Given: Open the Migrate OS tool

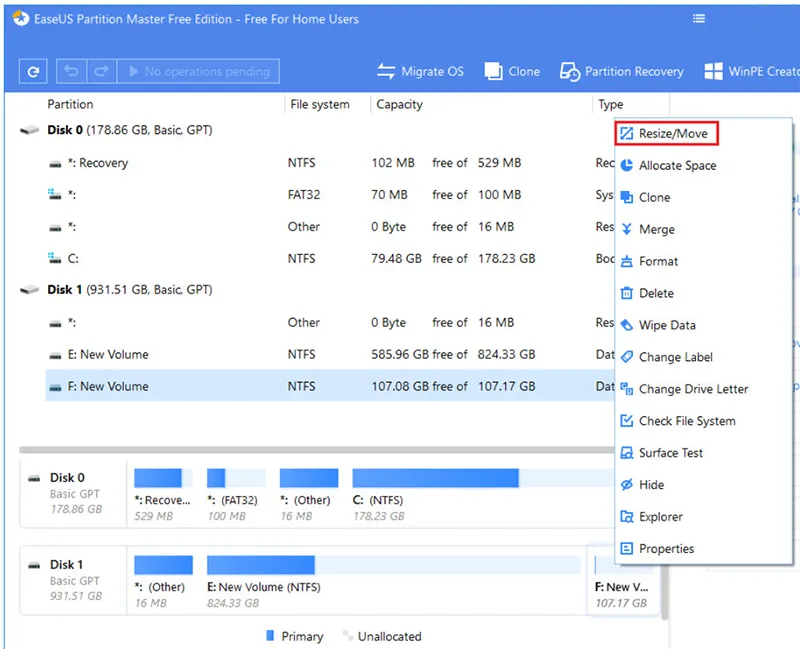Looking at the screenshot, I should [x=420, y=71].
